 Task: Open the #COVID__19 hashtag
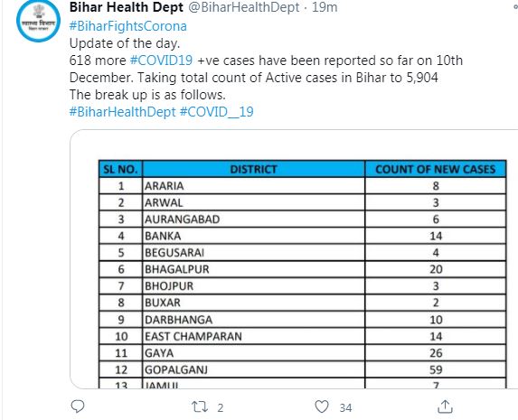point(217,112)
